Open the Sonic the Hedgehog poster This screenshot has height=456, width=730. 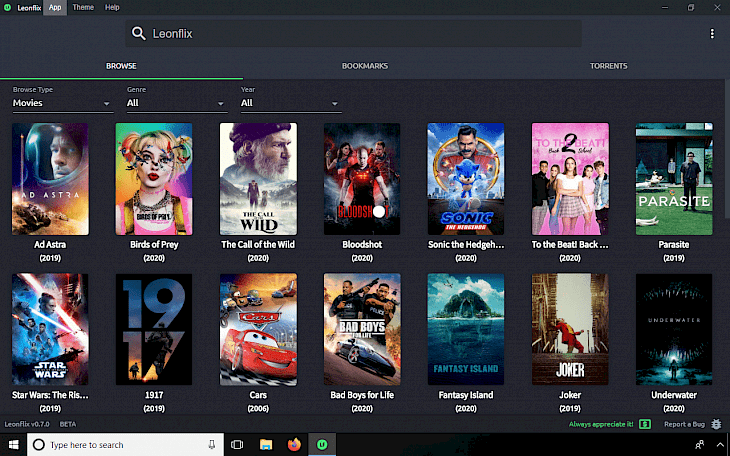pos(466,179)
